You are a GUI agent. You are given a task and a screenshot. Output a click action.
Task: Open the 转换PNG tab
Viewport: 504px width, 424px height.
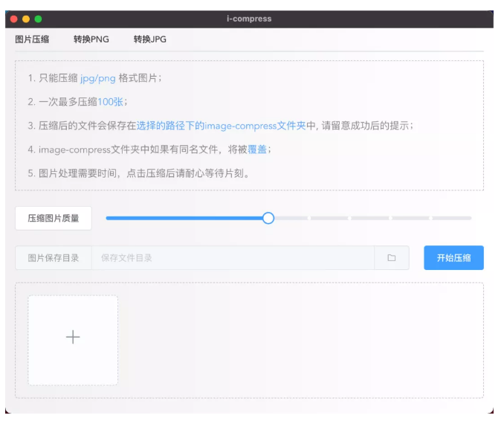tap(91, 39)
